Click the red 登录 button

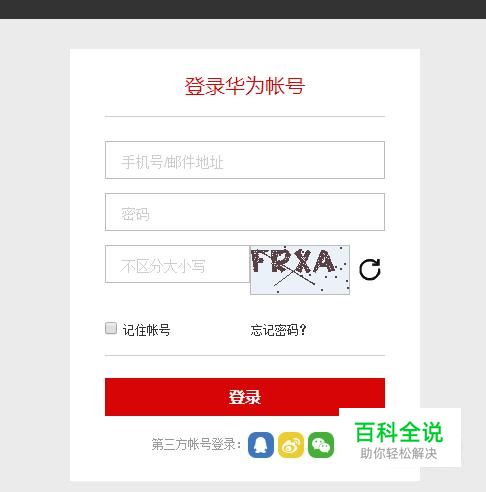(x=245, y=397)
